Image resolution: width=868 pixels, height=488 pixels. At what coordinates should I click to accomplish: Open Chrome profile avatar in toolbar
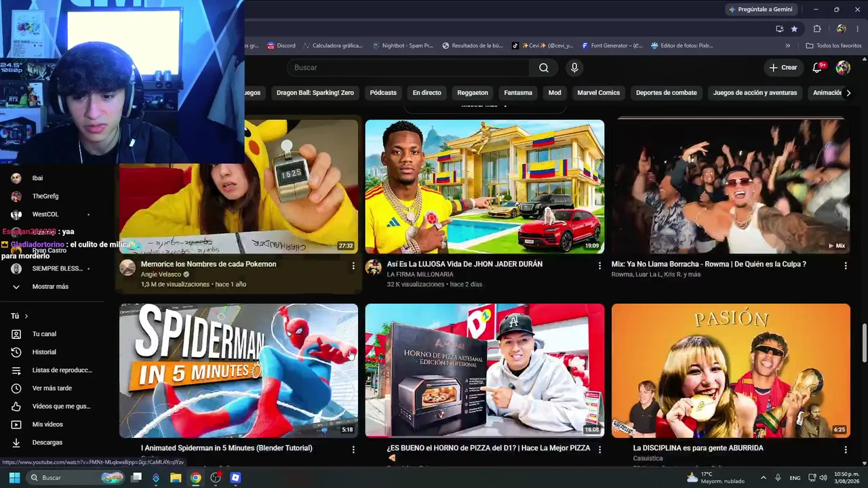(841, 28)
